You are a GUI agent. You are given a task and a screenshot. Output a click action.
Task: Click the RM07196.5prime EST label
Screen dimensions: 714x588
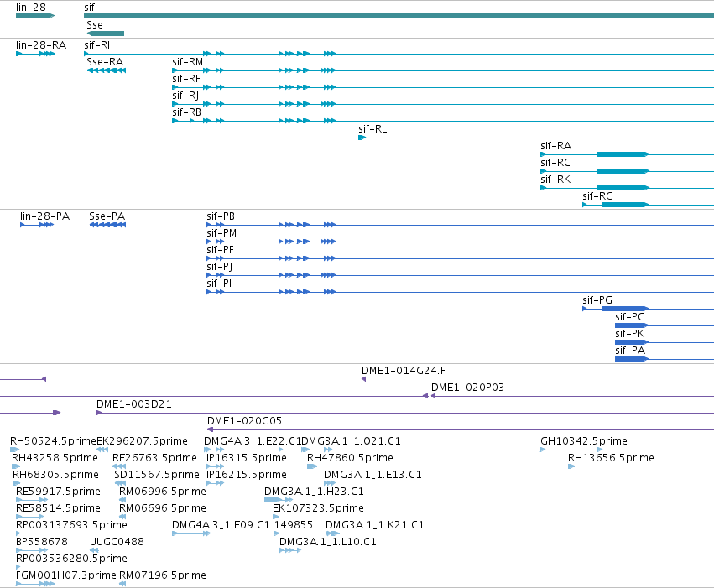[163, 575]
